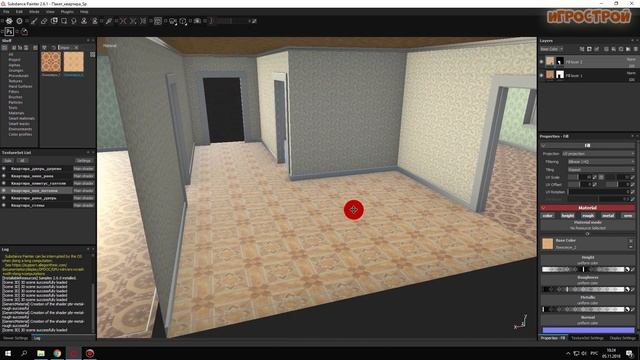The image size is (640, 360).
Task: Click the second icon in the Layers toolbar
Action: tap(589, 49)
